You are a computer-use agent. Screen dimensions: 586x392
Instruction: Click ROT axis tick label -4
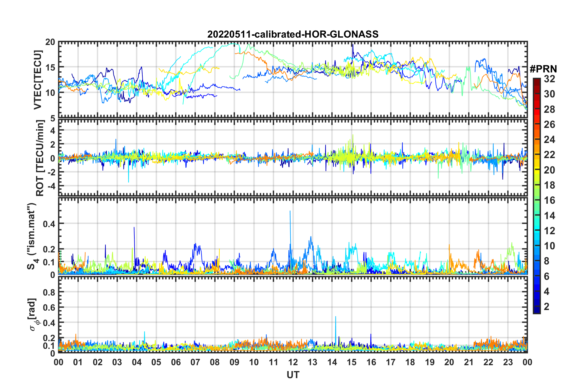[x=51, y=186]
